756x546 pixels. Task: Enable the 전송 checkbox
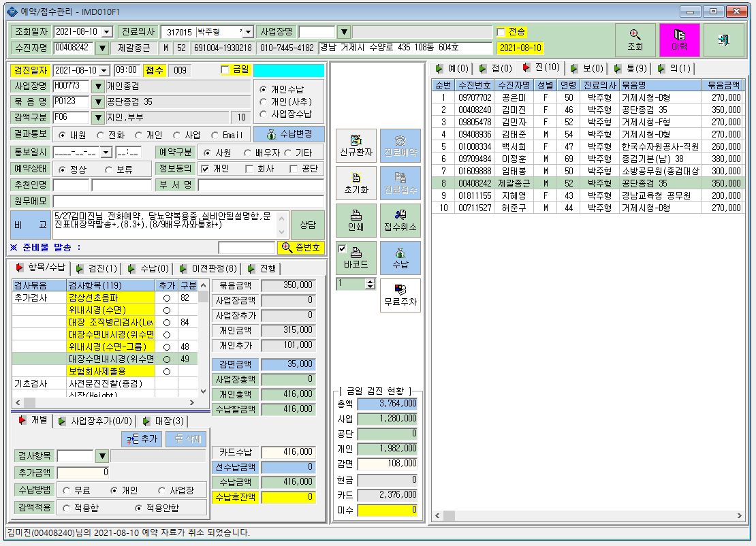[501, 32]
